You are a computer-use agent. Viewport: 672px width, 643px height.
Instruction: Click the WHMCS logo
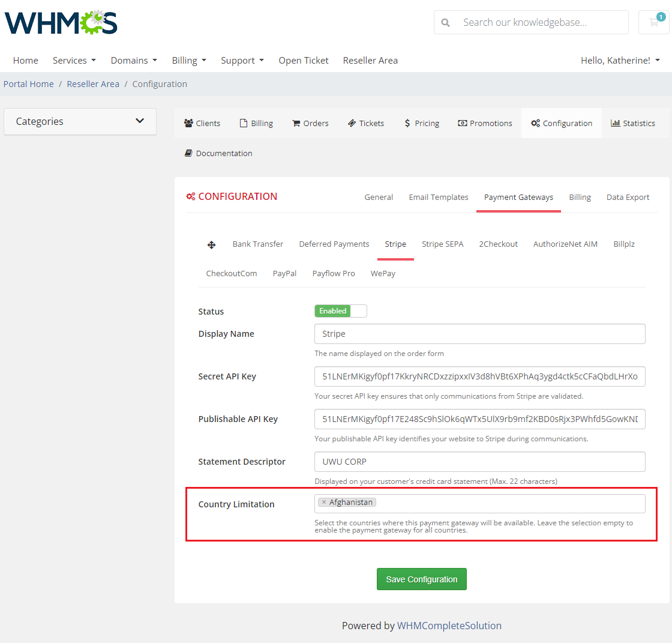click(x=61, y=23)
